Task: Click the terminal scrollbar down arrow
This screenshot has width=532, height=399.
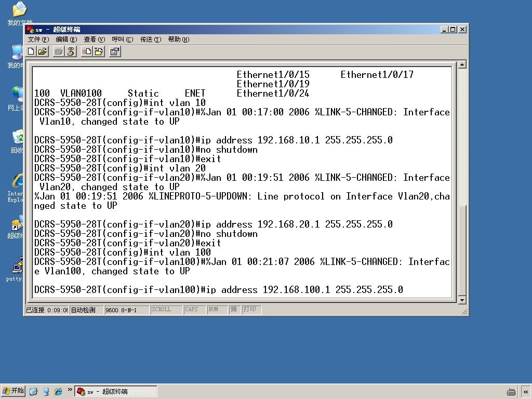Action: coord(462,300)
